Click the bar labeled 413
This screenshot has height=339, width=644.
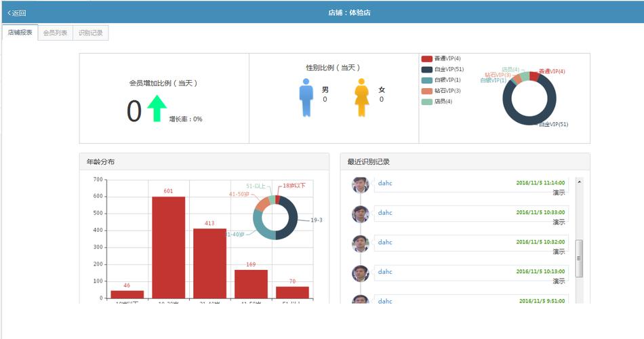coord(210,263)
